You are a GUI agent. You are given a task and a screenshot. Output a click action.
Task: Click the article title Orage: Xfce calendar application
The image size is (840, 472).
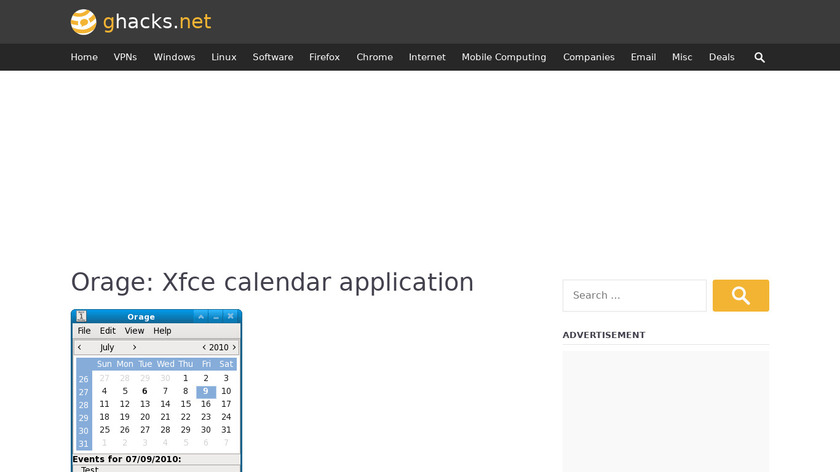(272, 282)
